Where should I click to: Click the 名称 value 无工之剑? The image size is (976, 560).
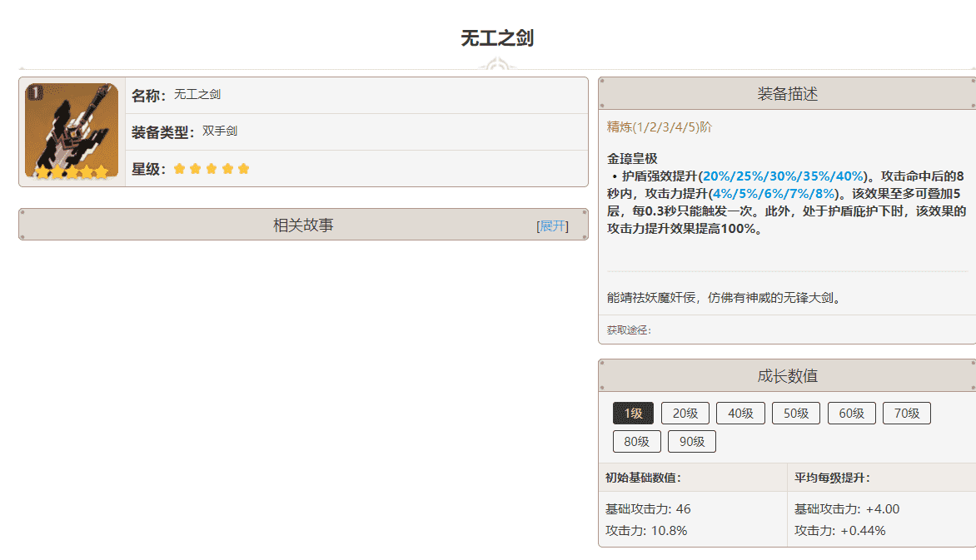pyautogui.click(x=197, y=95)
